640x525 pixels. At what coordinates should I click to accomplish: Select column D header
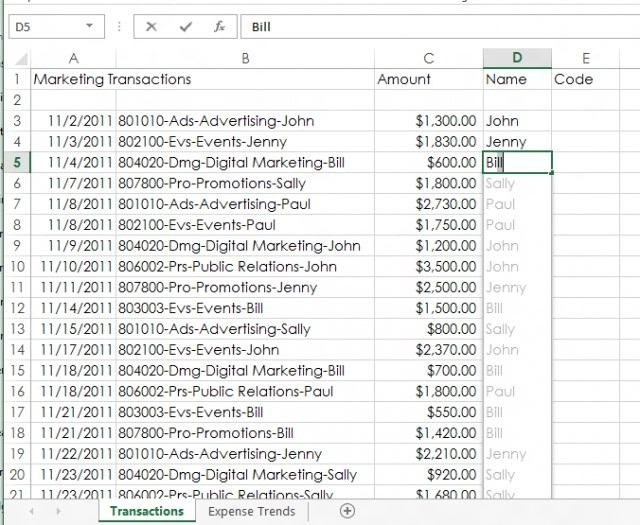click(516, 58)
